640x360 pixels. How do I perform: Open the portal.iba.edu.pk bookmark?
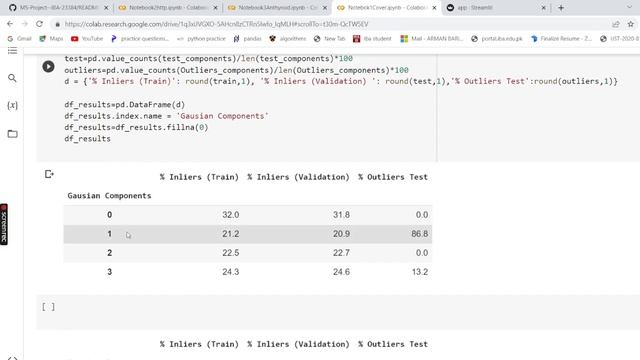click(x=497, y=39)
